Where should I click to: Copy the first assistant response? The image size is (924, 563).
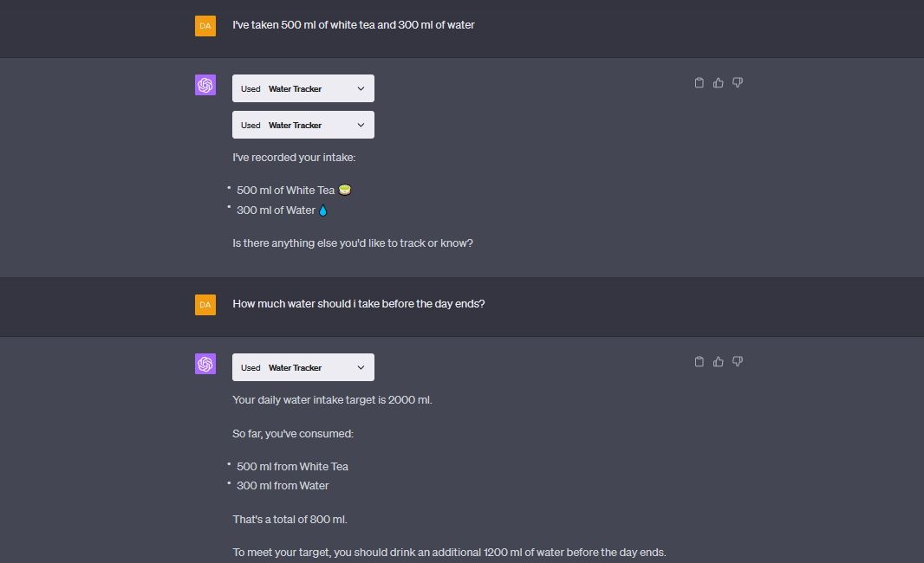click(x=700, y=82)
